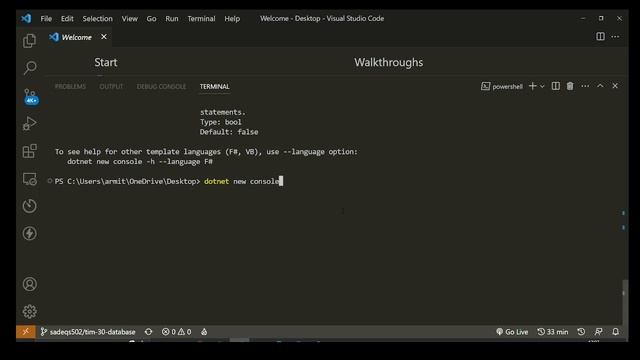Create a new terminal with plus icon
Viewport: 640px width, 360px height.
[532, 86]
